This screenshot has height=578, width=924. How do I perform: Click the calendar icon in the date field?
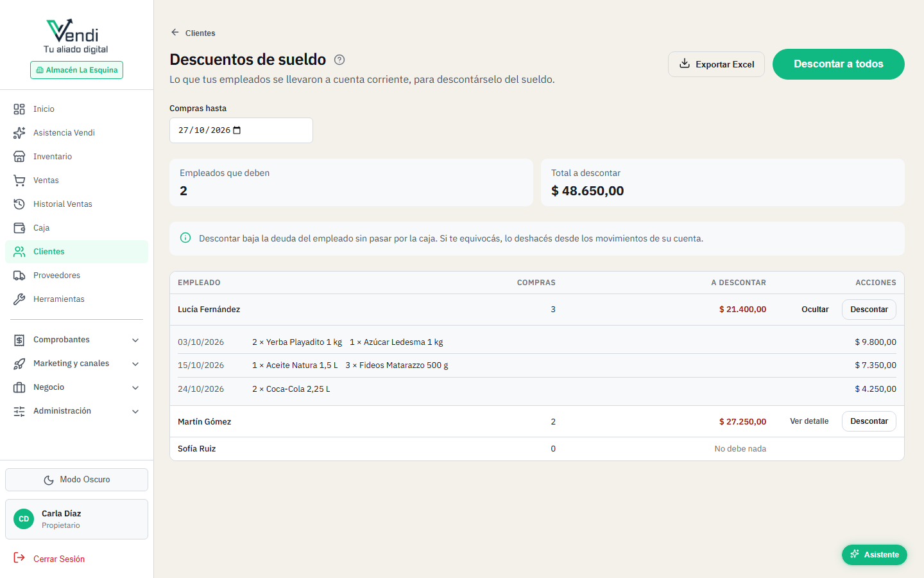click(x=237, y=130)
